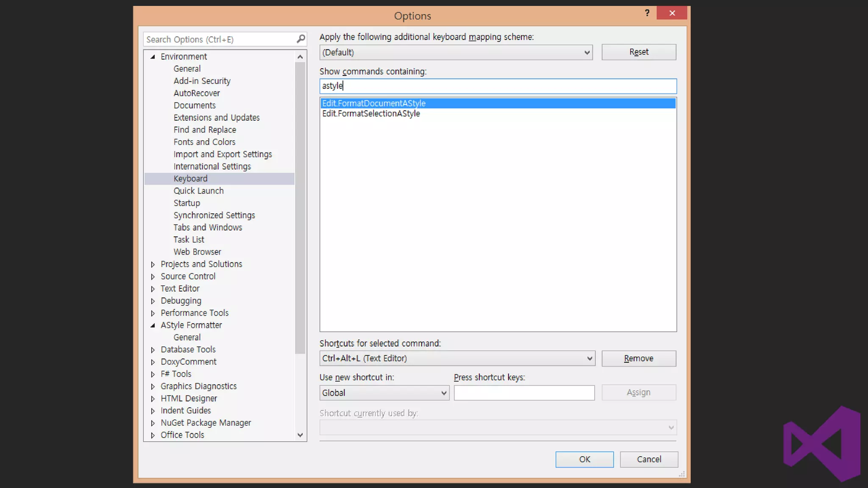Open the keyboard mapping scheme dropdown
This screenshot has width=868, height=488.
(x=587, y=53)
